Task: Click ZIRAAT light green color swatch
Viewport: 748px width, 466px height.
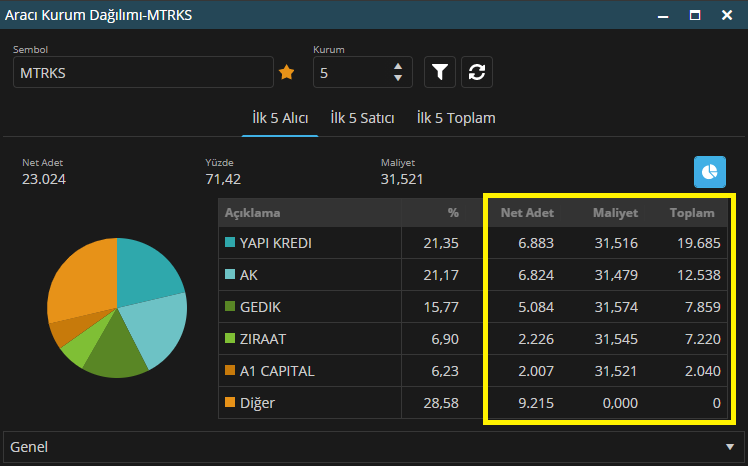Action: [x=230, y=338]
